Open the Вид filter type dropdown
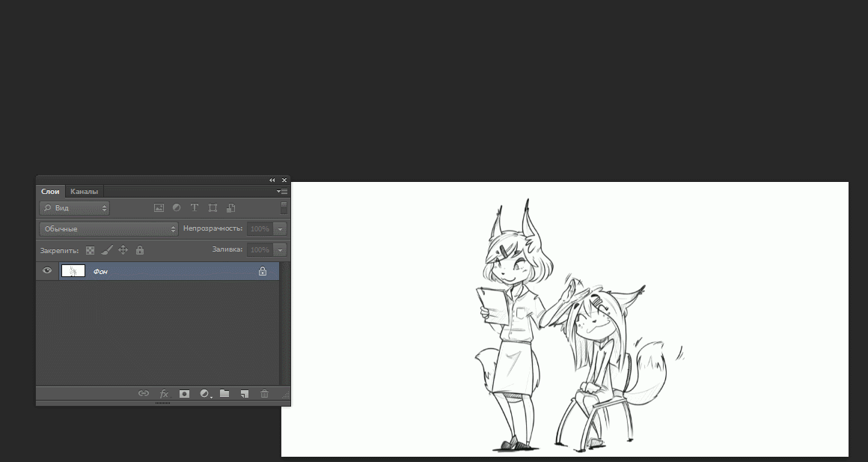Viewport: 868px width, 462px height. tap(75, 208)
